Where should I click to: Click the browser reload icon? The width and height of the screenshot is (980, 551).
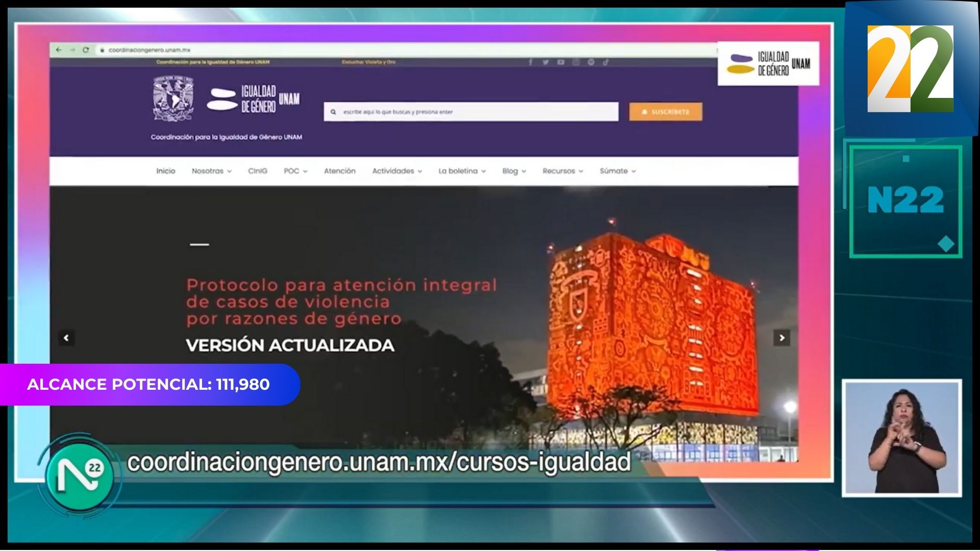coord(86,50)
